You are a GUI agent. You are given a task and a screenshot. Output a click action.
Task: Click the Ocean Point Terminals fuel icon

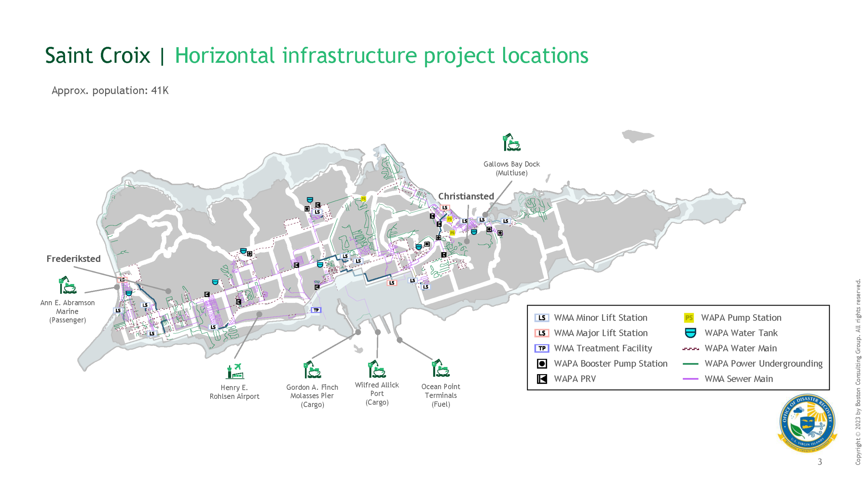tap(440, 368)
